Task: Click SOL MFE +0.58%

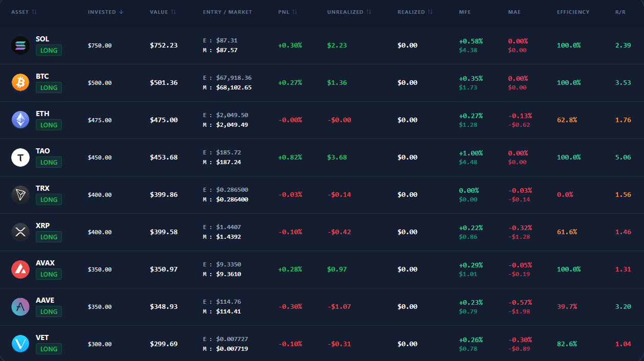Action: coord(471,41)
